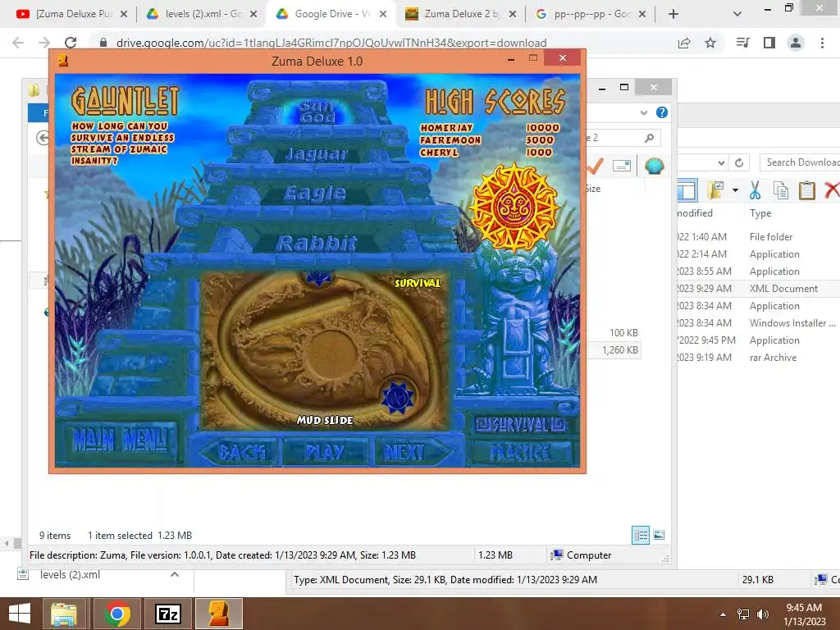The width and height of the screenshot is (840, 630).
Task: Open the address history dropdown in Explorer
Action: click(x=722, y=163)
